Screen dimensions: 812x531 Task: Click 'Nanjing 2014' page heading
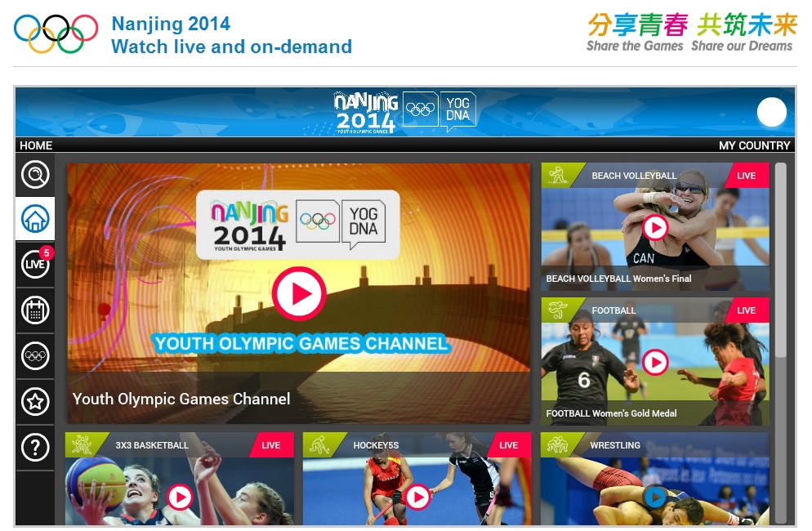click(171, 24)
